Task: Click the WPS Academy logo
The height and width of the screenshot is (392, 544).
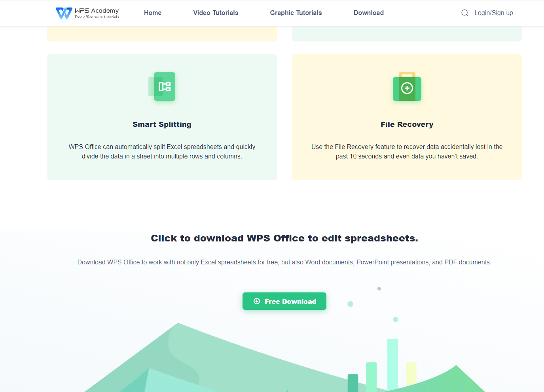Action: pyautogui.click(x=87, y=13)
